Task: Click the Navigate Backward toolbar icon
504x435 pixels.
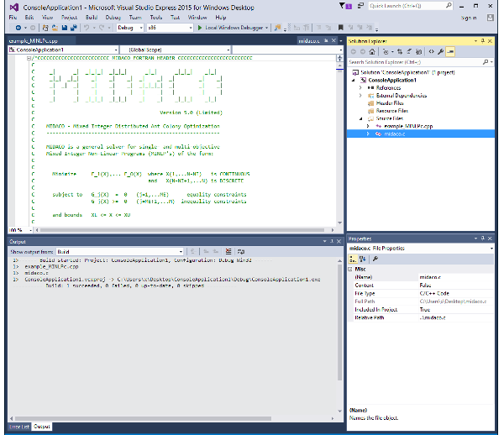Action: (18, 28)
